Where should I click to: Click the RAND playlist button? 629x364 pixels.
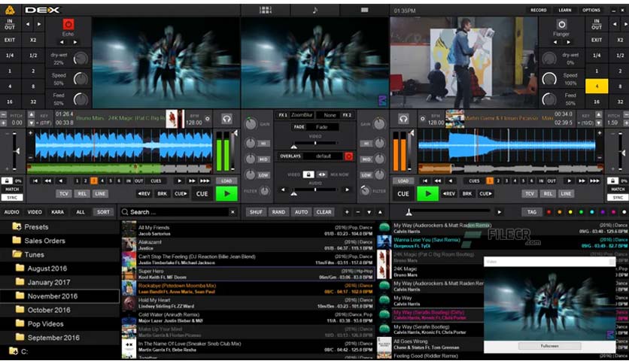pos(278,212)
